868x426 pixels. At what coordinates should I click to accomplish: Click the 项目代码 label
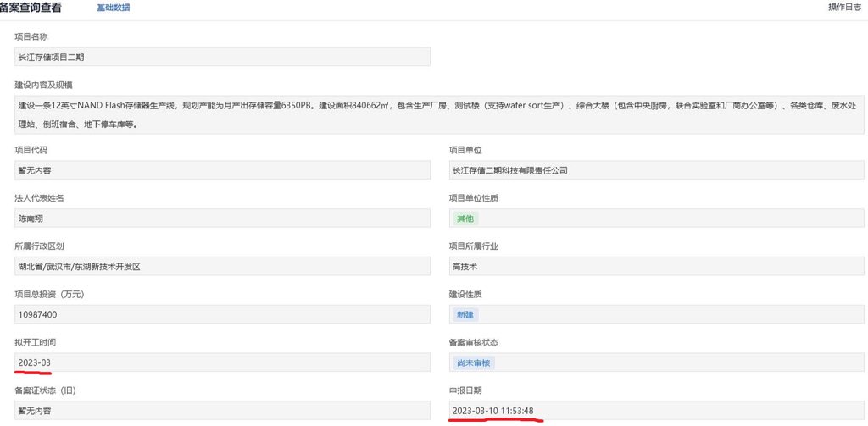click(x=31, y=150)
